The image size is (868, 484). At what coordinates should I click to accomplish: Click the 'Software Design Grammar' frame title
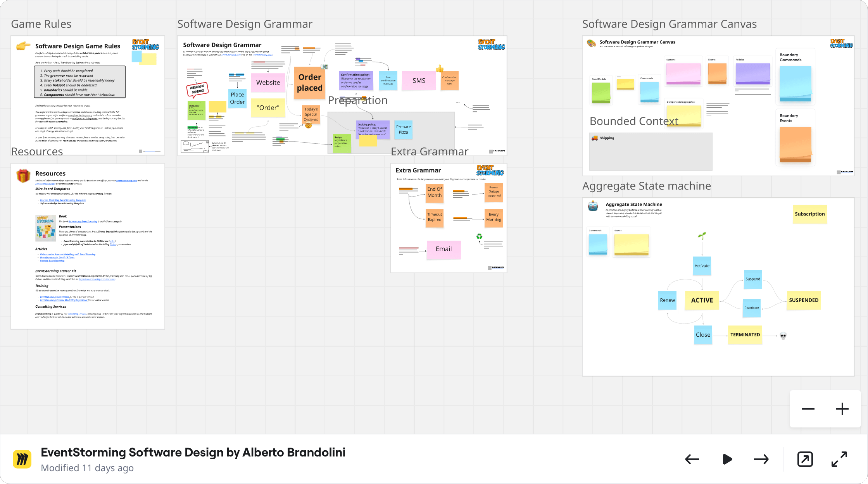245,24
